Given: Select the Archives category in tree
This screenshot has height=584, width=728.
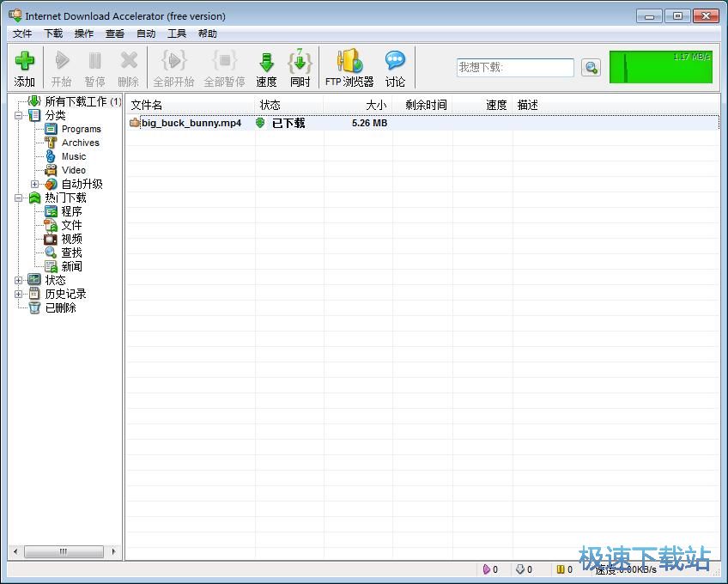Looking at the screenshot, I should click(x=81, y=143).
